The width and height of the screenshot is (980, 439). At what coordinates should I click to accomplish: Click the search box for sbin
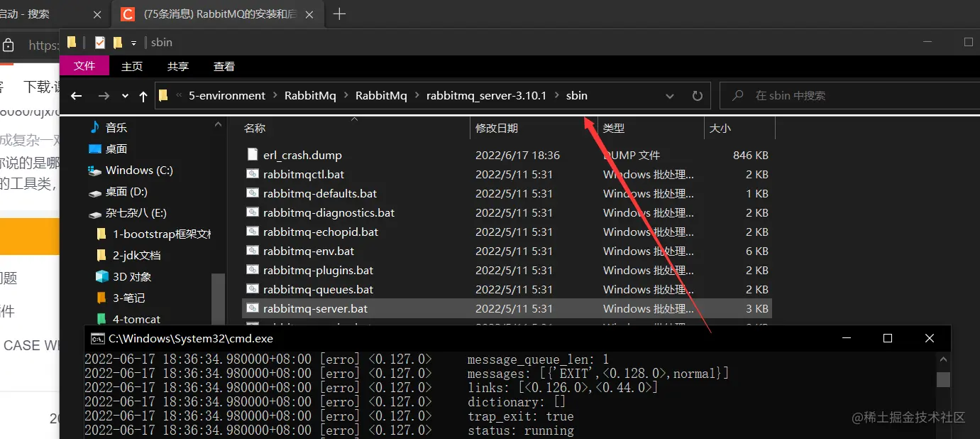click(849, 96)
